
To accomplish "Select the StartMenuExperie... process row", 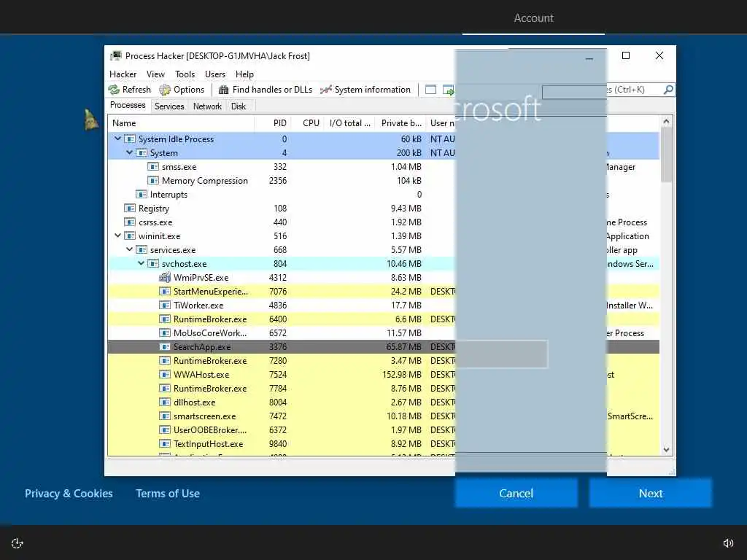I will 384,292.
